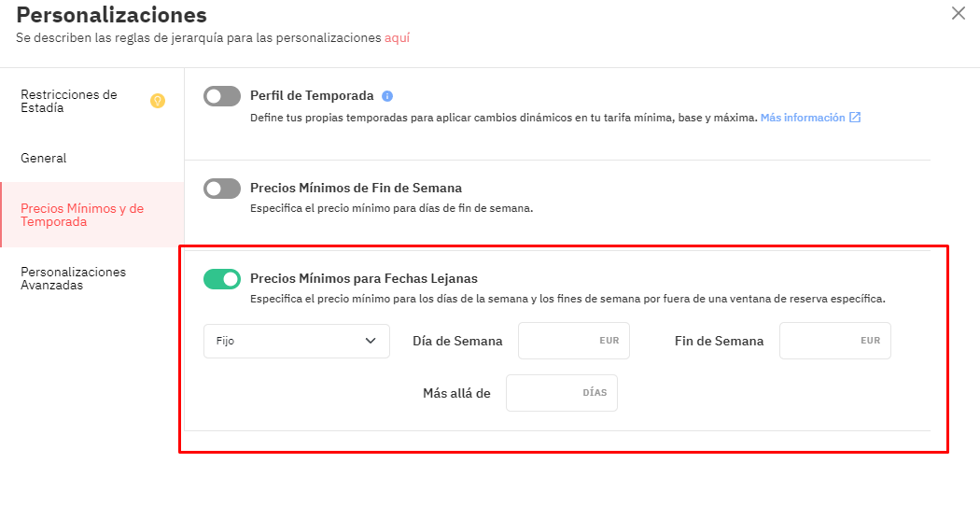Focus the Día de Semana EUR field
The width and height of the screenshot is (980, 519).
pyautogui.click(x=574, y=341)
